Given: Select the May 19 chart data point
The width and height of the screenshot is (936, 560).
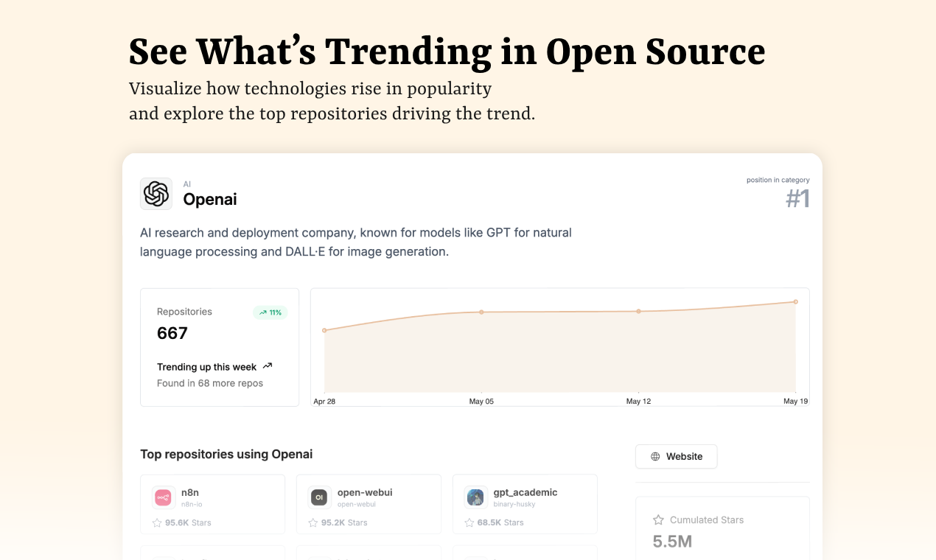Looking at the screenshot, I should [796, 302].
